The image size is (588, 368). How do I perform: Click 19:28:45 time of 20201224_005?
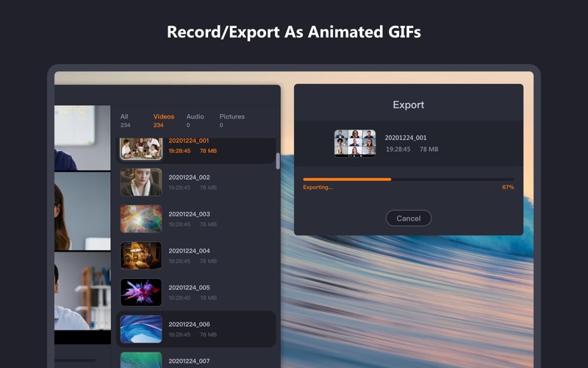click(179, 298)
